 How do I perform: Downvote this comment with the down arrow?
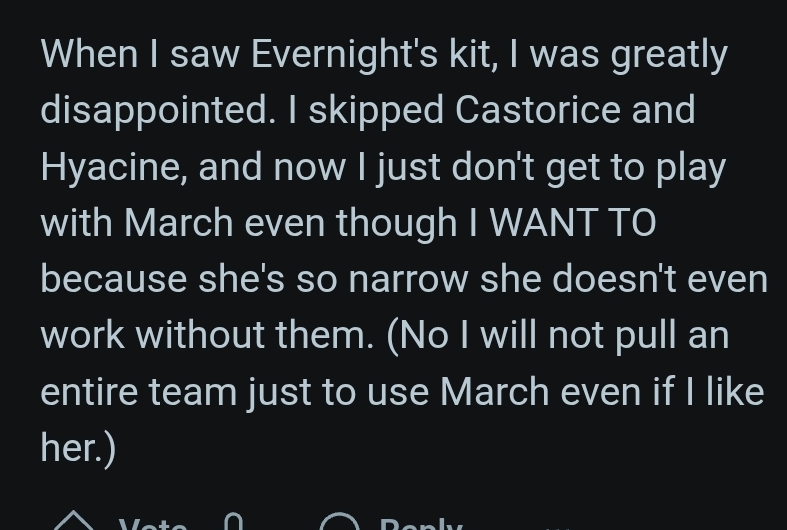(x=233, y=522)
